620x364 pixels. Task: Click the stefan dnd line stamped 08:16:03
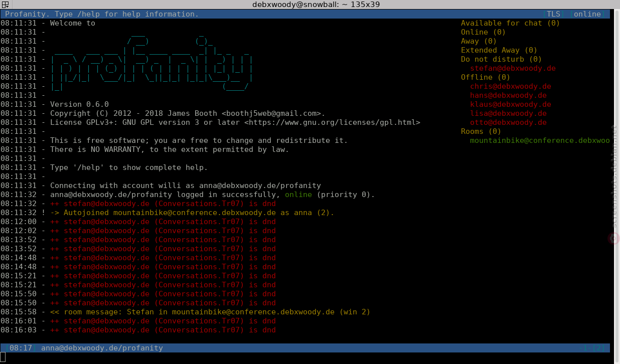coord(163,330)
